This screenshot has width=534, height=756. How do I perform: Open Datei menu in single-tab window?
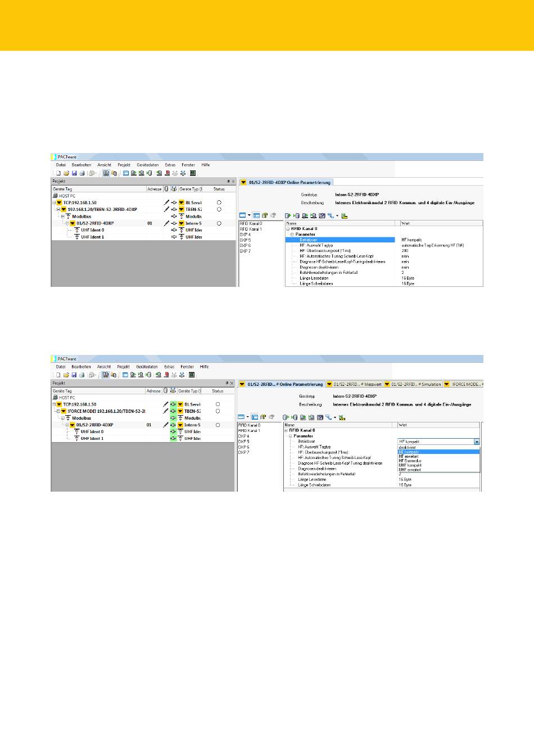[x=61, y=165]
